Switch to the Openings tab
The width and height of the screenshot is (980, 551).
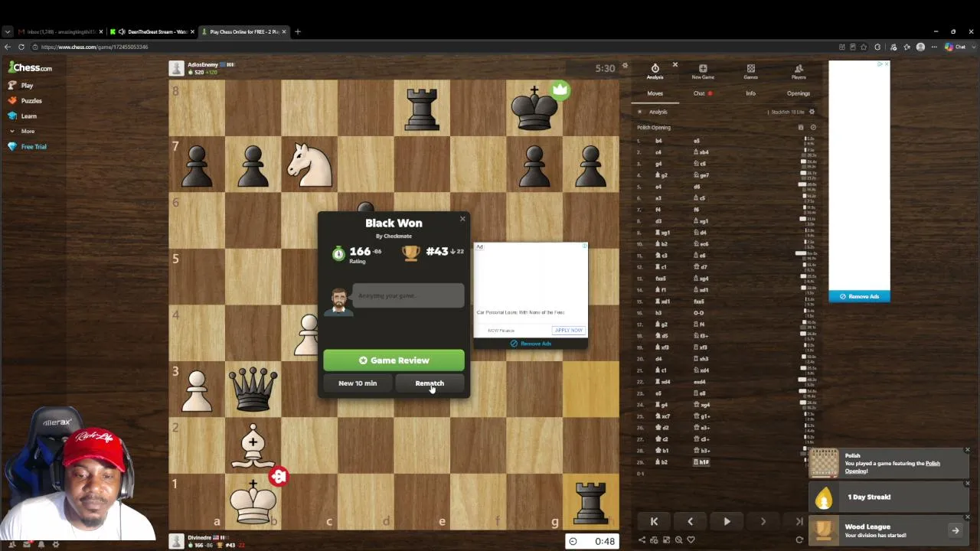798,93
